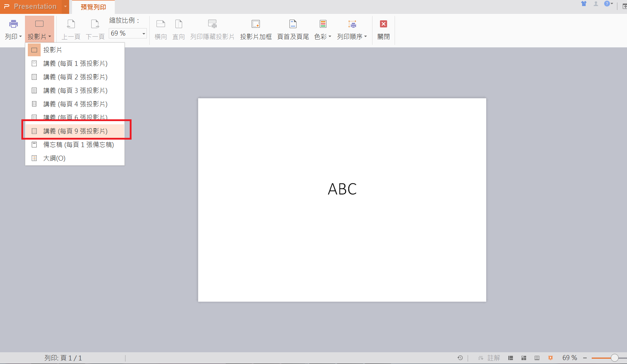The image size is (627, 364).
Task: Open the skin T-shirt icon
Action: 584,4
